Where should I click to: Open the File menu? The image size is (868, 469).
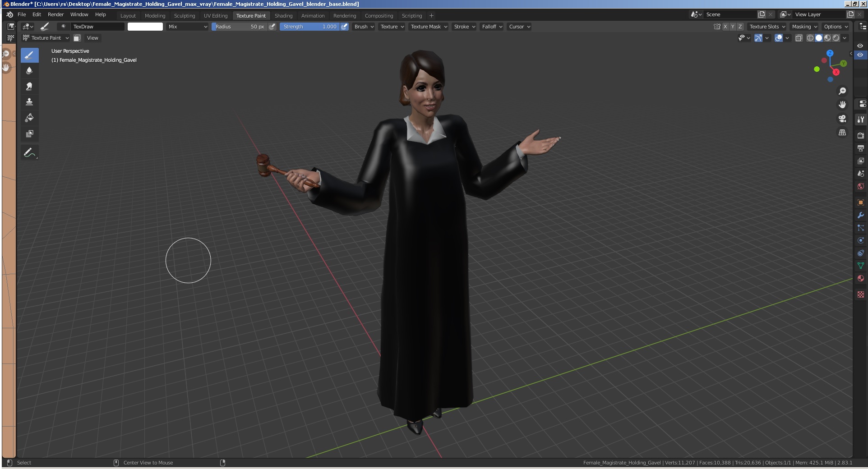[22, 14]
